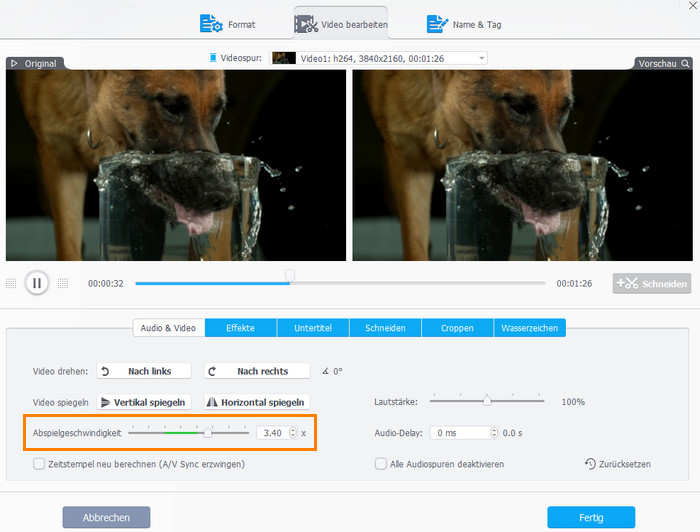Screen dimensions: 700x532
Task: Click the Lautstärke slider handle
Action: pos(487,400)
